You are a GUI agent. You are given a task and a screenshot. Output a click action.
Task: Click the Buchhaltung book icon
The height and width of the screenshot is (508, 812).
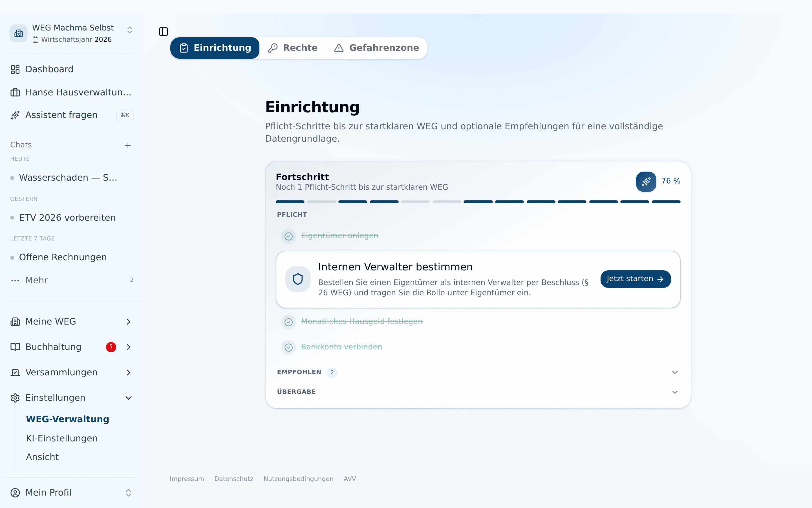[x=15, y=347]
